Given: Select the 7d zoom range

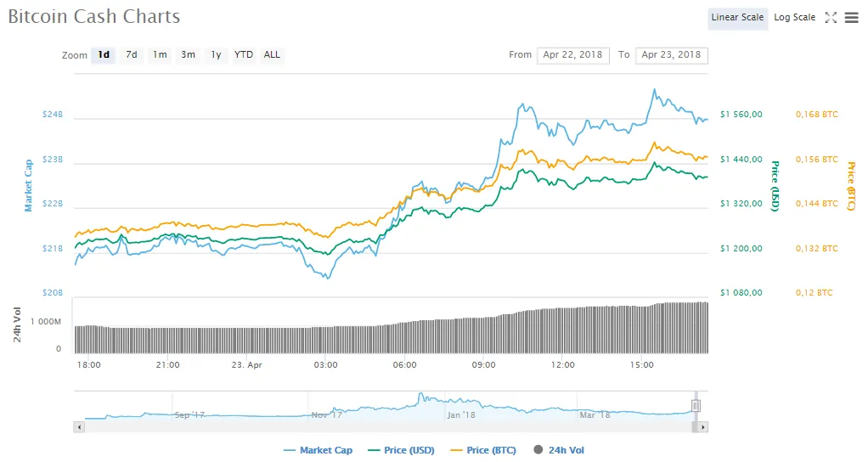Looking at the screenshot, I should point(131,54).
